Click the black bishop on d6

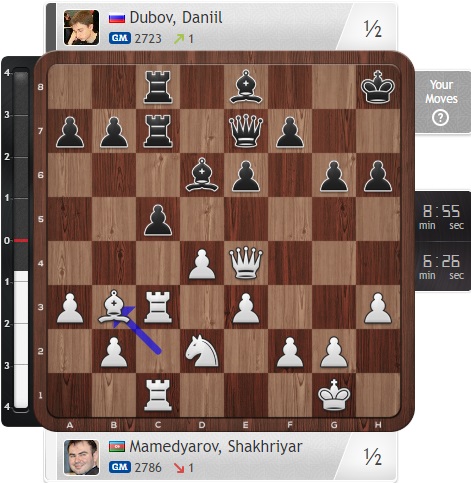pos(202,175)
